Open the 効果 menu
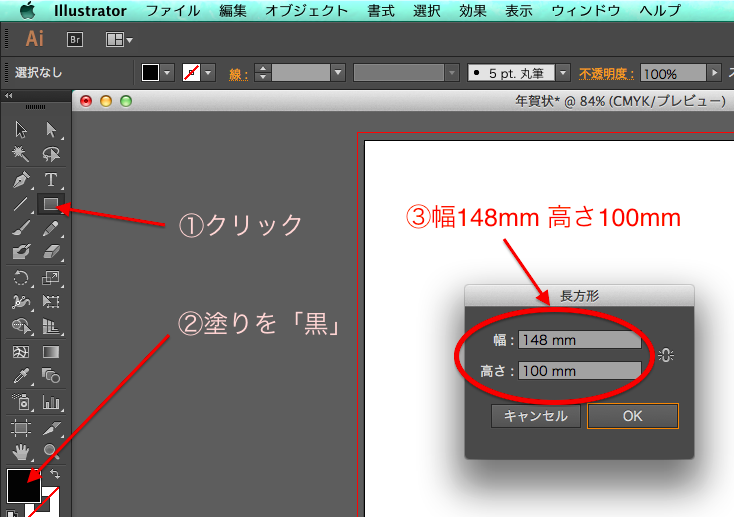734x517 pixels. click(473, 11)
